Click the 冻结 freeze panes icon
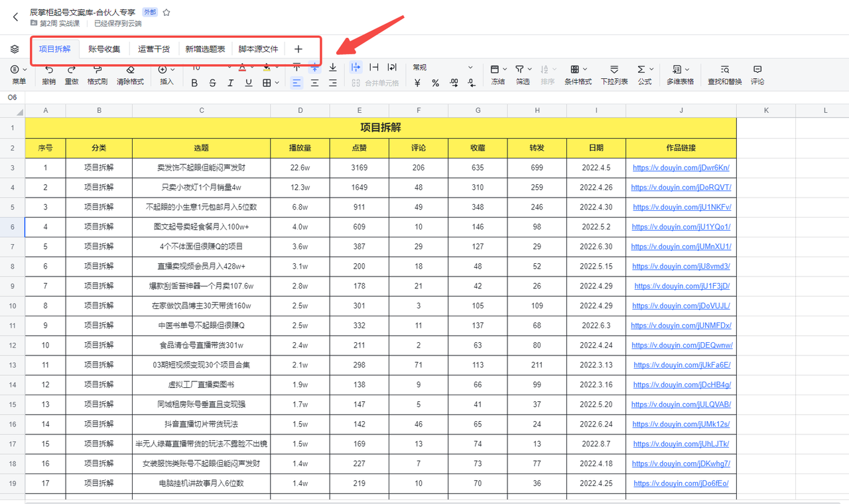The width and height of the screenshot is (849, 504). (494, 69)
